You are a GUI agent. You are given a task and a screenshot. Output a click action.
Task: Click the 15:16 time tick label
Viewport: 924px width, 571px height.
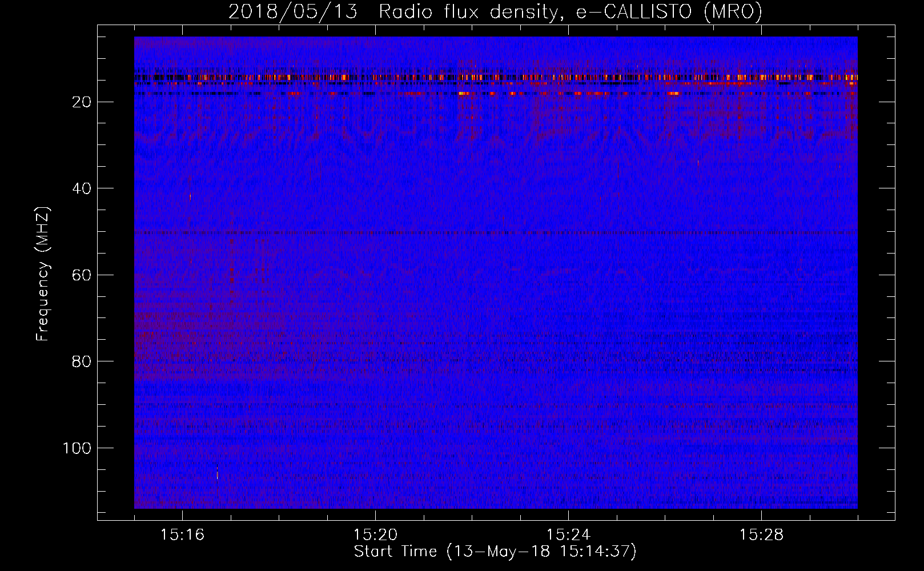(182, 535)
